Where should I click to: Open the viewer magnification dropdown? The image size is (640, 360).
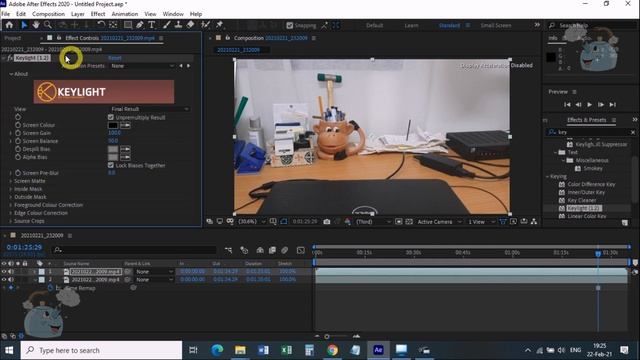tap(251, 222)
